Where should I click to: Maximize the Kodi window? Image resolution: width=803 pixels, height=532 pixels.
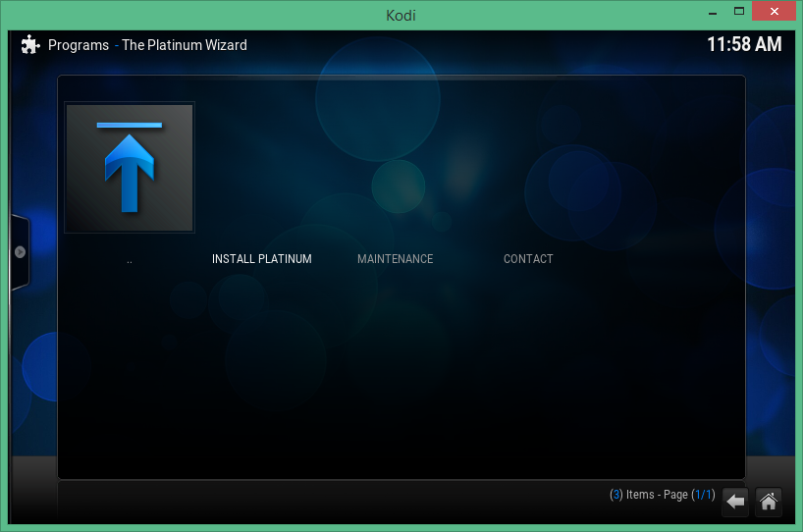tap(739, 11)
